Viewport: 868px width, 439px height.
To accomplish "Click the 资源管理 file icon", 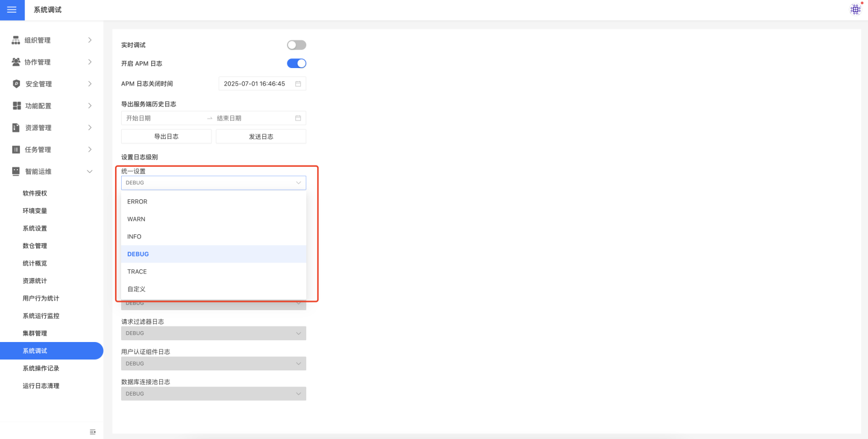I will click(16, 128).
